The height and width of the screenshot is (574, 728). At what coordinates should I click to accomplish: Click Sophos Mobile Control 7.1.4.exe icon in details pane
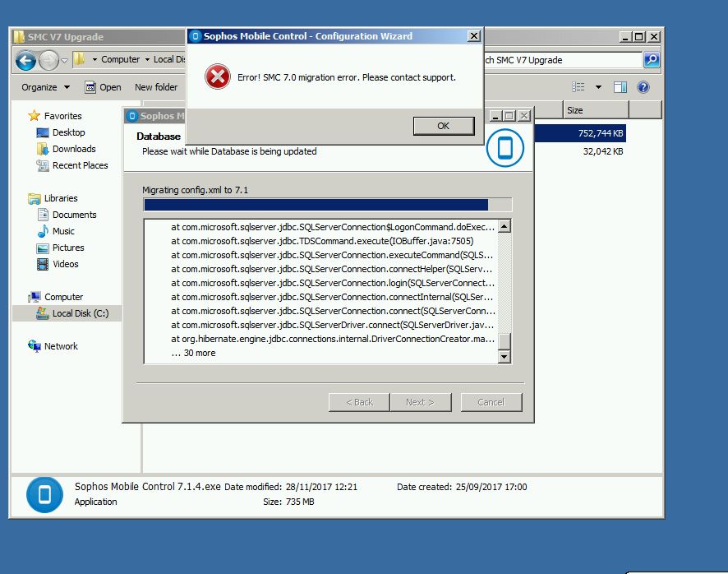click(x=44, y=495)
